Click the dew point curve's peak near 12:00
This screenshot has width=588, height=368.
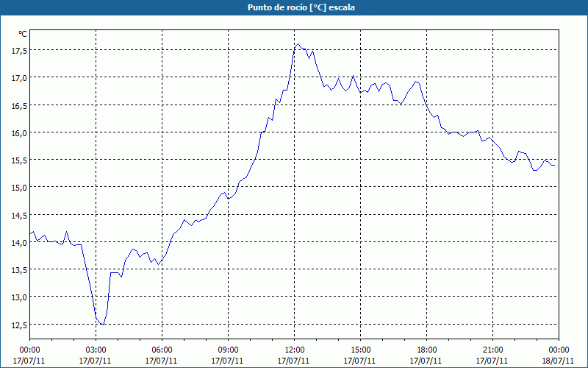(298, 44)
